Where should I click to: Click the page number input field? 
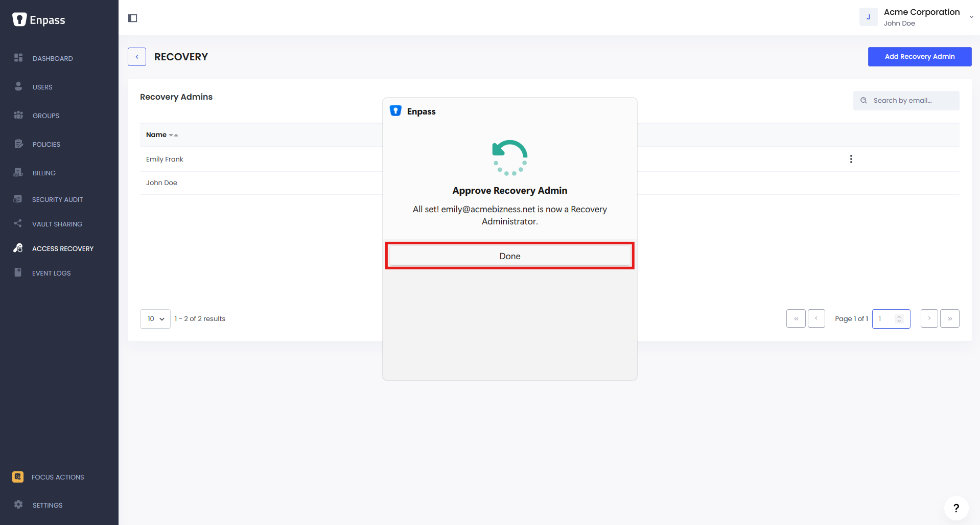891,319
